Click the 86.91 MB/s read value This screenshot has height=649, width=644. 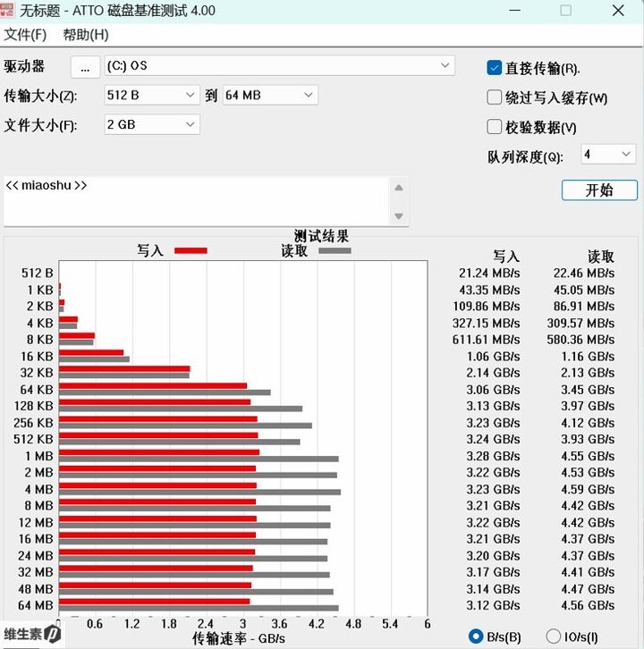tap(584, 307)
